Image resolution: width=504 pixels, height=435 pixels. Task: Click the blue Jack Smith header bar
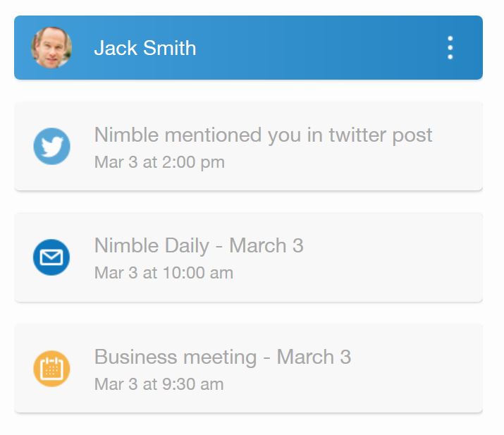coord(248,47)
